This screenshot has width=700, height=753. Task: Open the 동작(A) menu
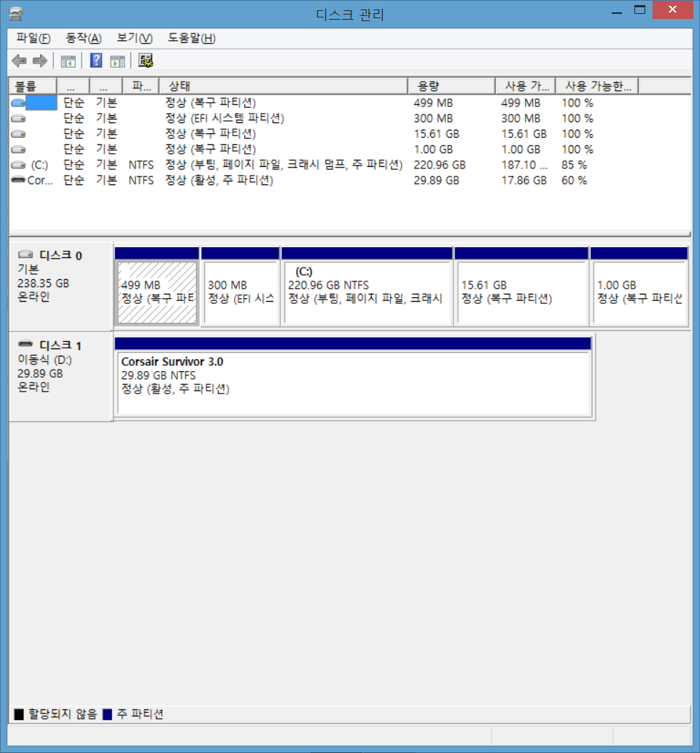click(x=83, y=39)
